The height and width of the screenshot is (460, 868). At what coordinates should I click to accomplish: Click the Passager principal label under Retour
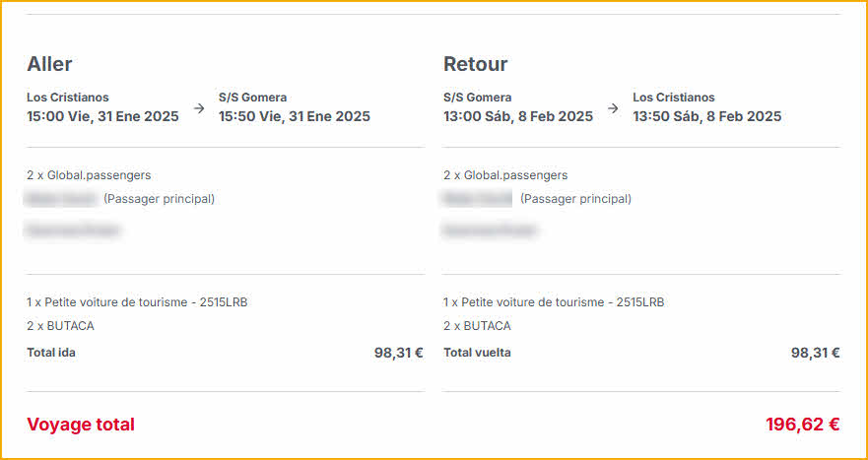pos(575,199)
